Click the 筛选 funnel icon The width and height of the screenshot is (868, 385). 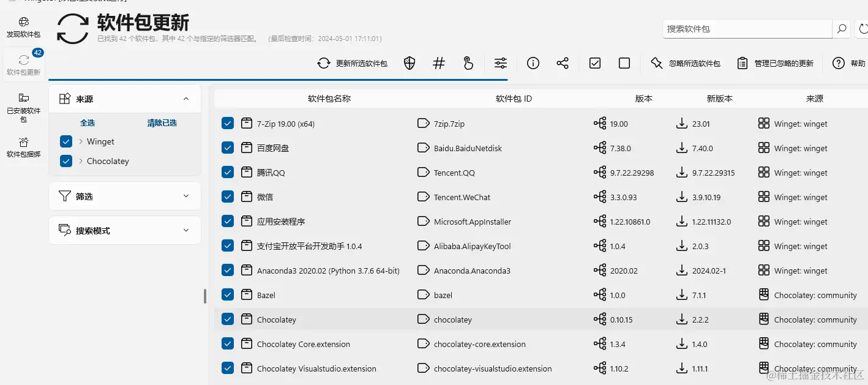(x=64, y=196)
